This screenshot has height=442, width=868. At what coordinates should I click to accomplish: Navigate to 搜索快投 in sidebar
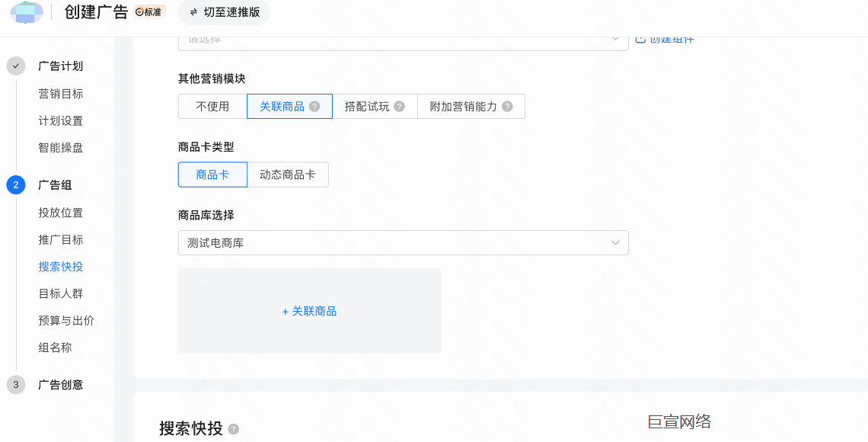60,267
